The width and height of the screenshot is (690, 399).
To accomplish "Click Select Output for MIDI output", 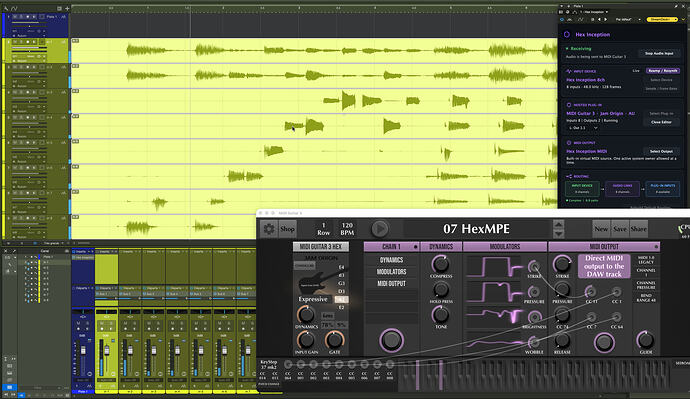I will (661, 151).
